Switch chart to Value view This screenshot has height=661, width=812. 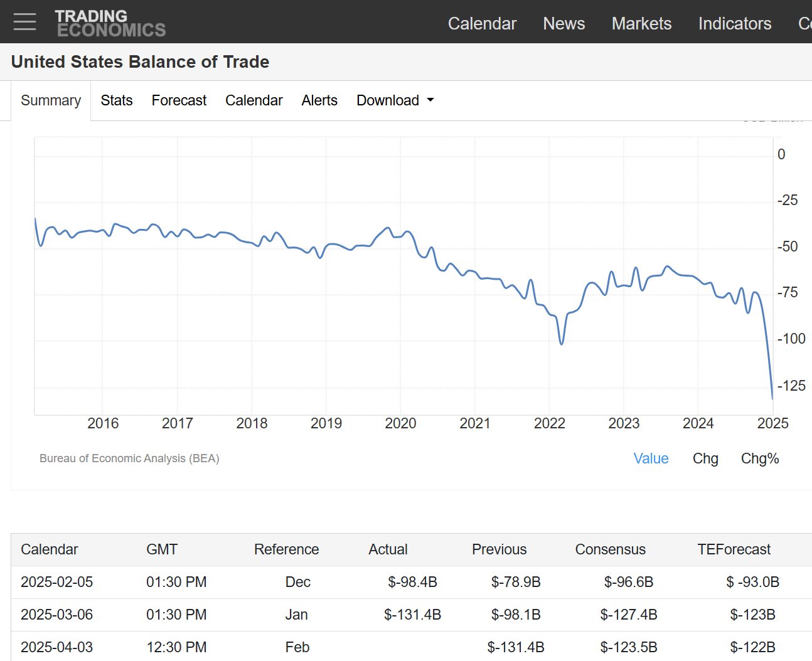[651, 458]
